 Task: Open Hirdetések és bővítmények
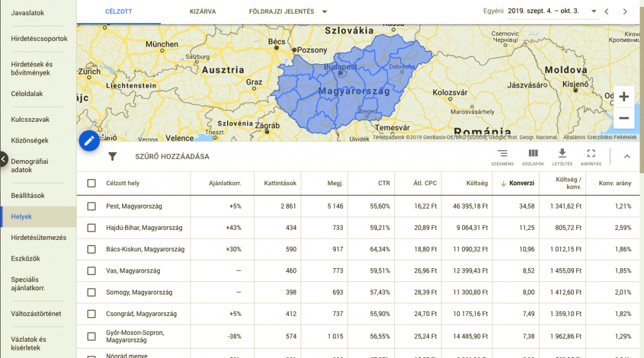click(x=31, y=68)
